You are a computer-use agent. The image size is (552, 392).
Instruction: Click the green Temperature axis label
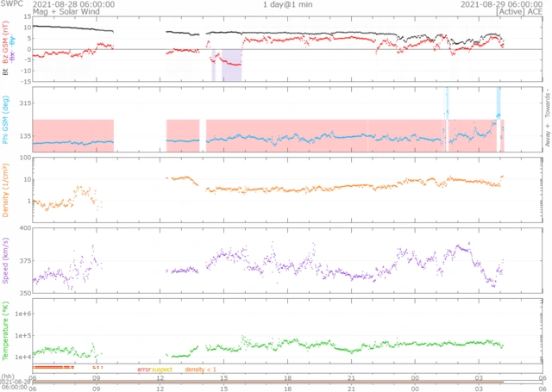pyautogui.click(x=6, y=331)
